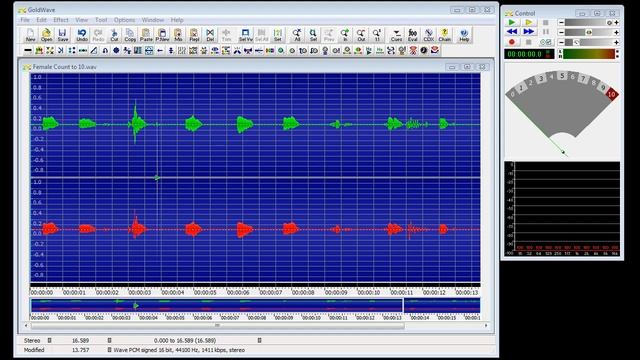
Task: Click the red right channel waveform
Action: pyautogui.click(x=255, y=229)
